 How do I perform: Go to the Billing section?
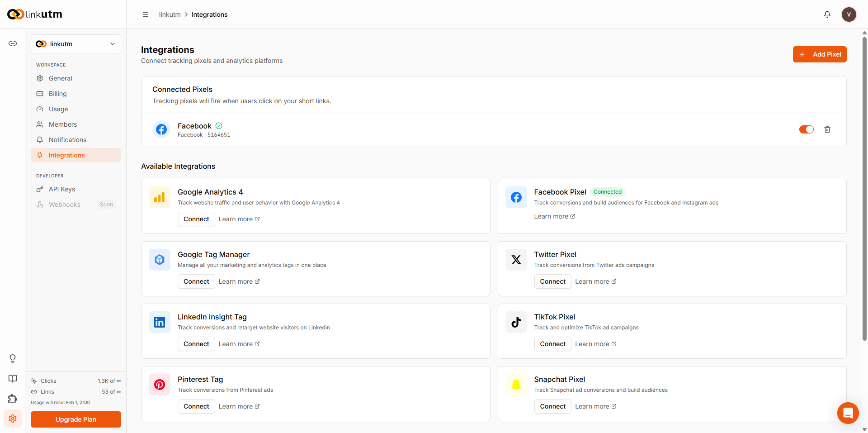point(76,94)
